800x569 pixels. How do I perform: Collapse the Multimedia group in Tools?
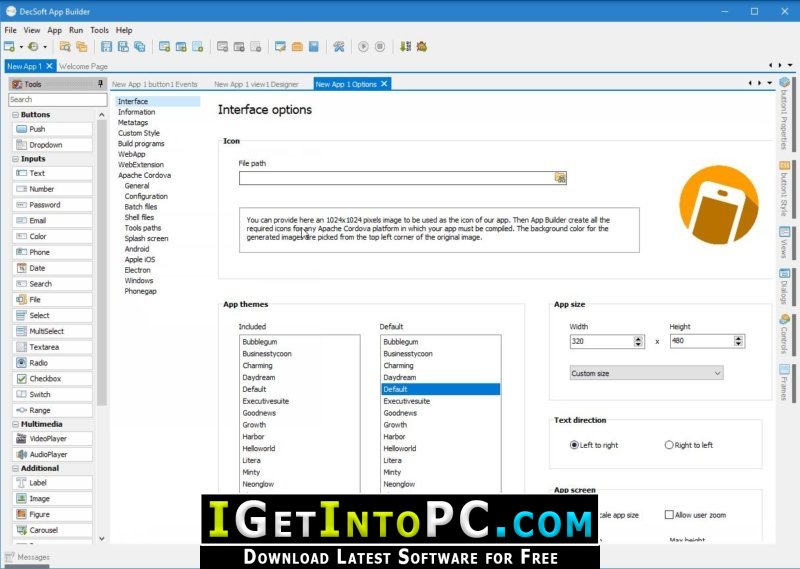tap(15, 424)
